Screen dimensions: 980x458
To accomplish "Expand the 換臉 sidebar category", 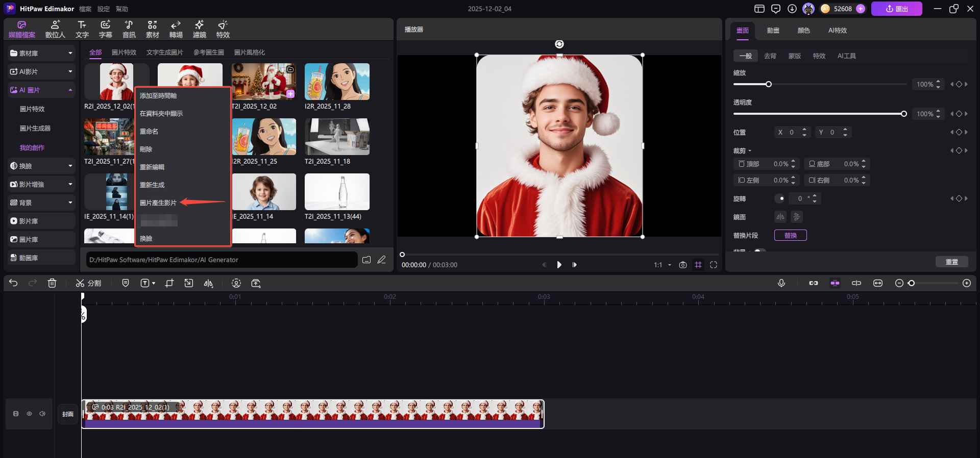I will coord(42,166).
